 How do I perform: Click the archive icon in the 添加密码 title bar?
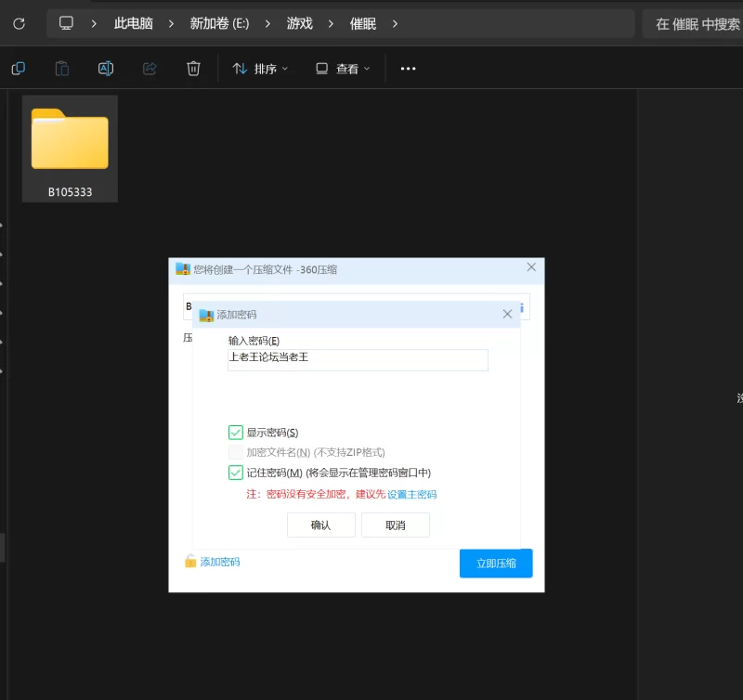[x=206, y=315]
